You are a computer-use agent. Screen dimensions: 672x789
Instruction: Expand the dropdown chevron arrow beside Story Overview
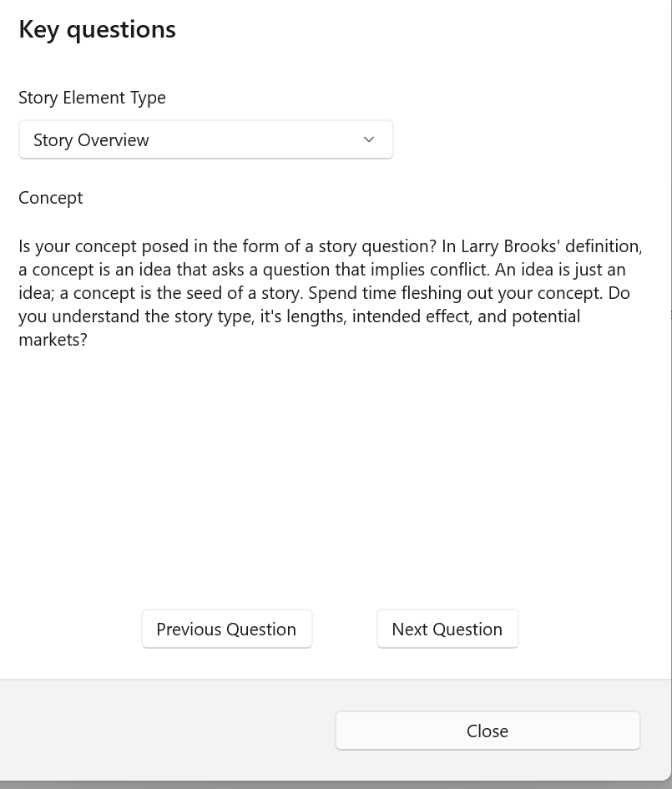(369, 139)
